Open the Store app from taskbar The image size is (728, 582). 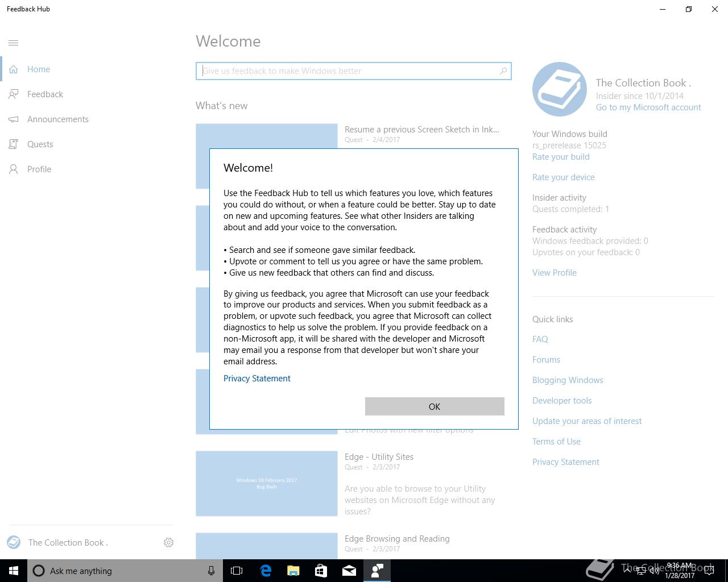click(321, 571)
